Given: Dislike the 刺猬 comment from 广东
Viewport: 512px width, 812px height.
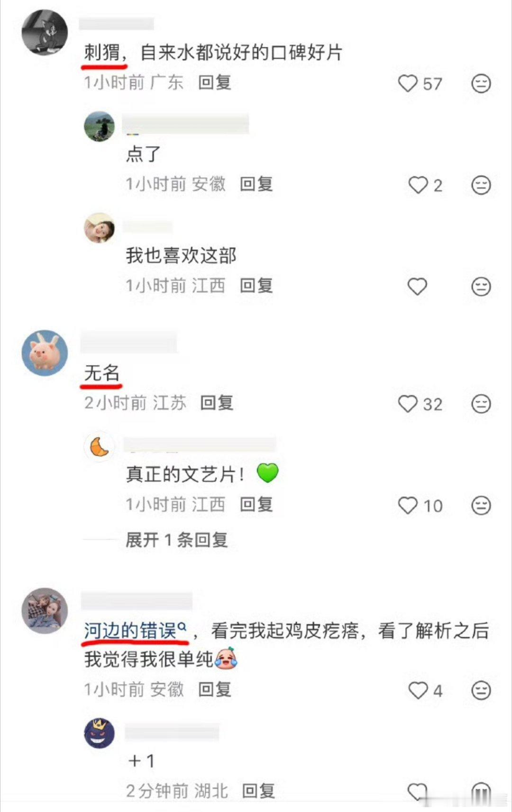Looking at the screenshot, I should point(481,84).
